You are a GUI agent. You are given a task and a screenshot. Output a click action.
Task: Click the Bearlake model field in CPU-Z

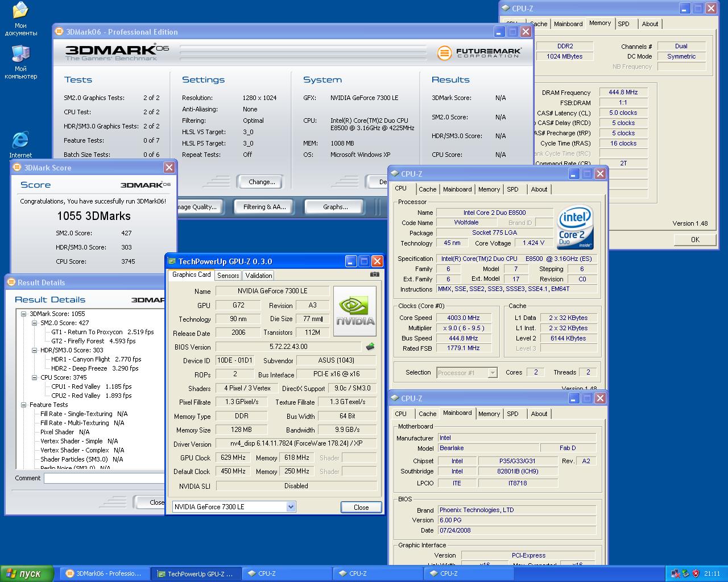pos(489,448)
